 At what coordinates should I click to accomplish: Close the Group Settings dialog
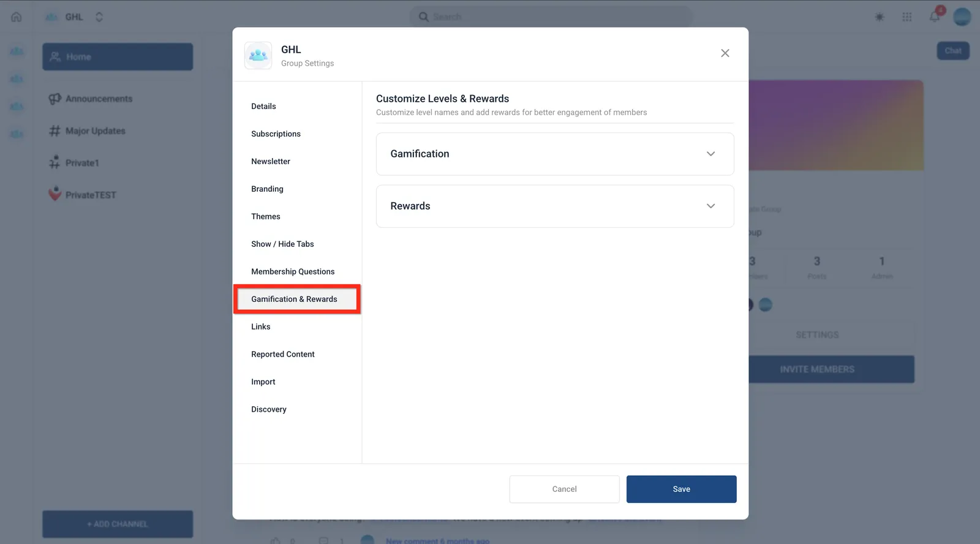tap(725, 53)
